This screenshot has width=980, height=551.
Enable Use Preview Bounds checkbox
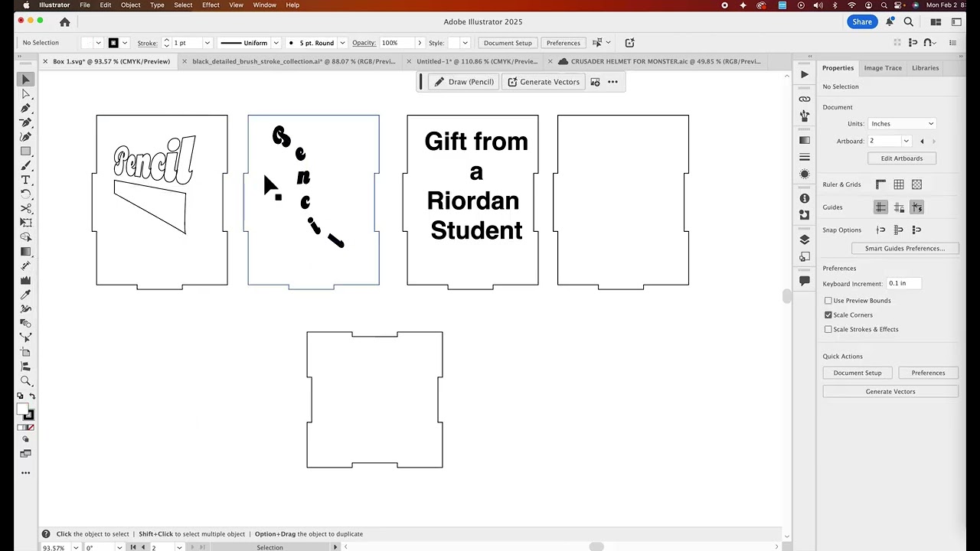point(828,301)
